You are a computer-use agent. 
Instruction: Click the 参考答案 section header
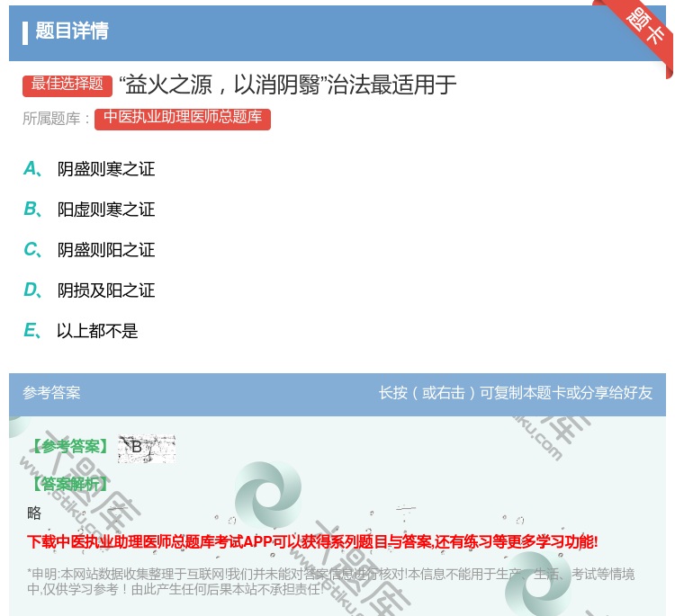pyautogui.click(x=51, y=393)
